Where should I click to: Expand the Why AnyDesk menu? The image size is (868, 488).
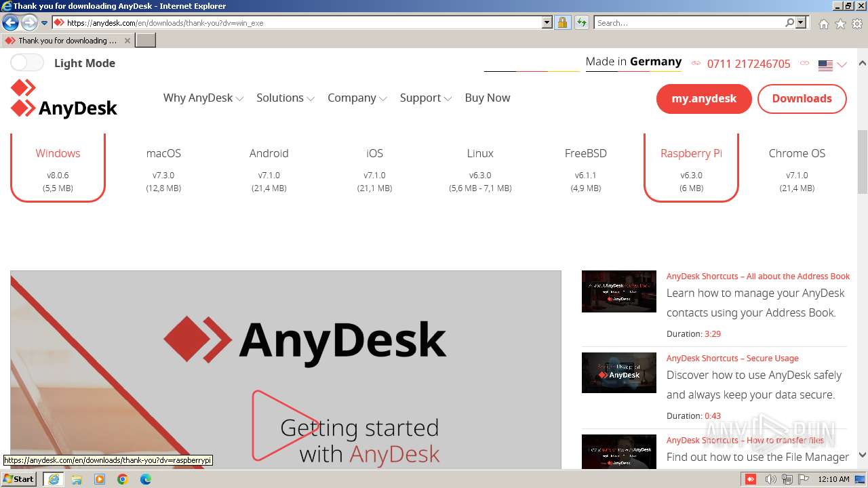[x=203, y=98]
